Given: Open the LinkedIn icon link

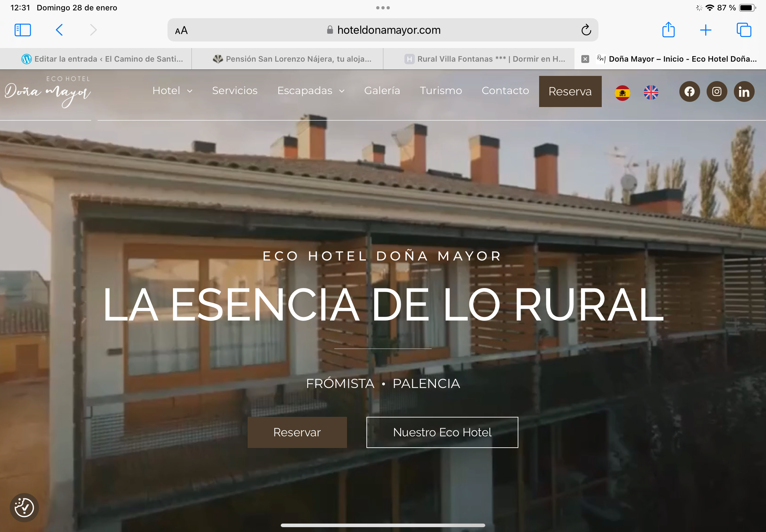Looking at the screenshot, I should 744,92.
